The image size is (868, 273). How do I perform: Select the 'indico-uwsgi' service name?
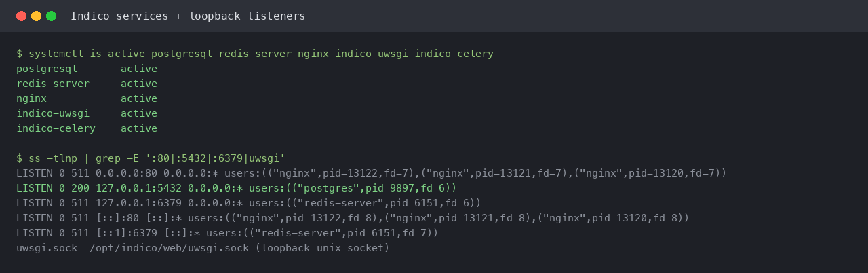point(53,113)
